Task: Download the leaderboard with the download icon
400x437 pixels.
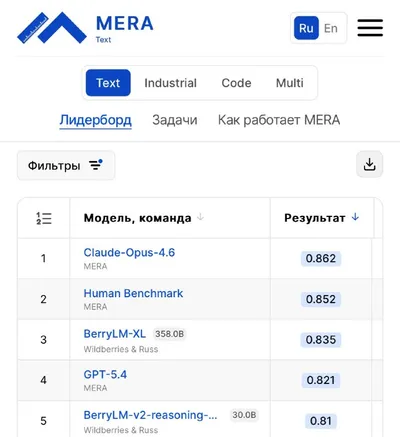Action: [369, 164]
